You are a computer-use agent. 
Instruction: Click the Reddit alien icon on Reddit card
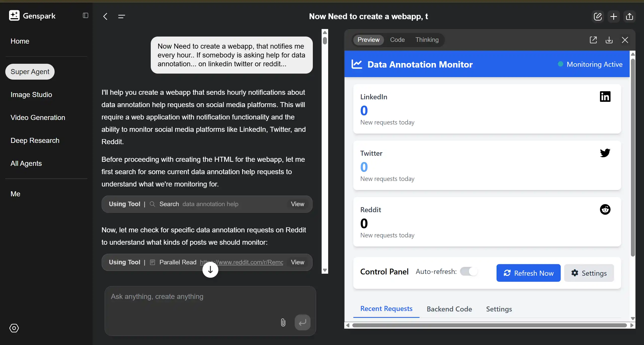coord(605,209)
